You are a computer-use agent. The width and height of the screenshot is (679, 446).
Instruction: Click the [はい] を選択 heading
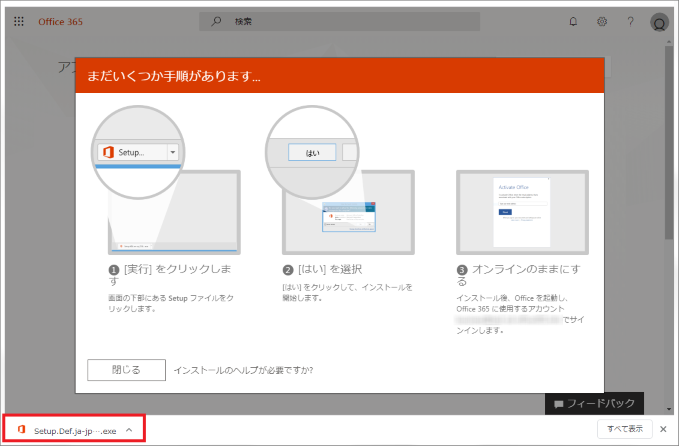pyautogui.click(x=323, y=269)
